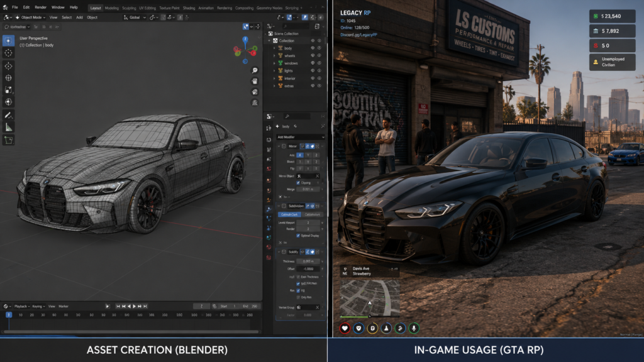644x362 pixels.
Task: Select the Measure tool
Action: pyautogui.click(x=8, y=128)
